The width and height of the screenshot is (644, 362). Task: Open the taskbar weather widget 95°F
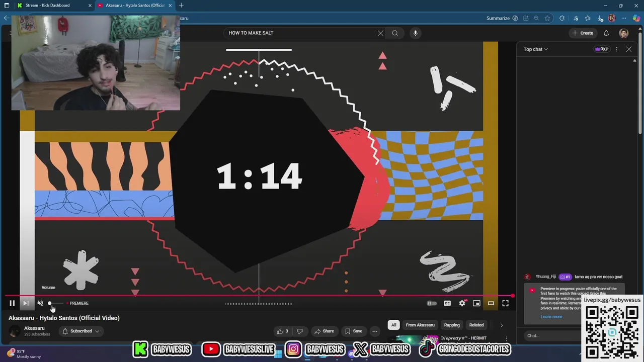[24, 354]
